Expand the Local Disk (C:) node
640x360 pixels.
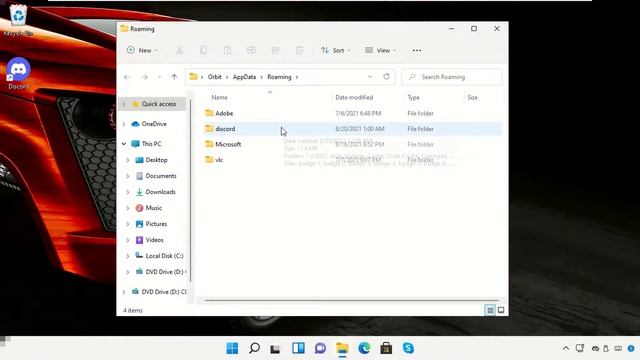[128, 256]
